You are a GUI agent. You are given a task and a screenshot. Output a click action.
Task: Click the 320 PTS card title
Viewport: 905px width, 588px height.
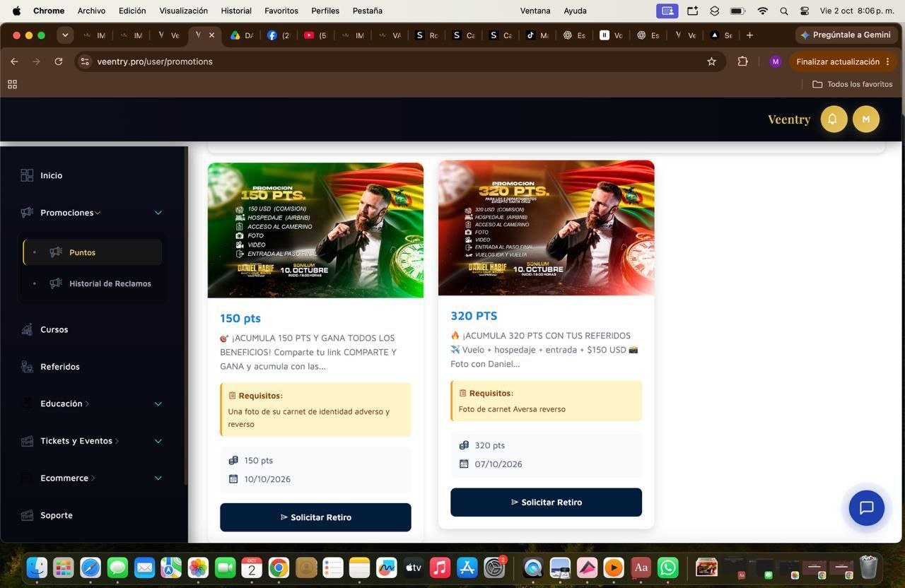pyautogui.click(x=474, y=316)
